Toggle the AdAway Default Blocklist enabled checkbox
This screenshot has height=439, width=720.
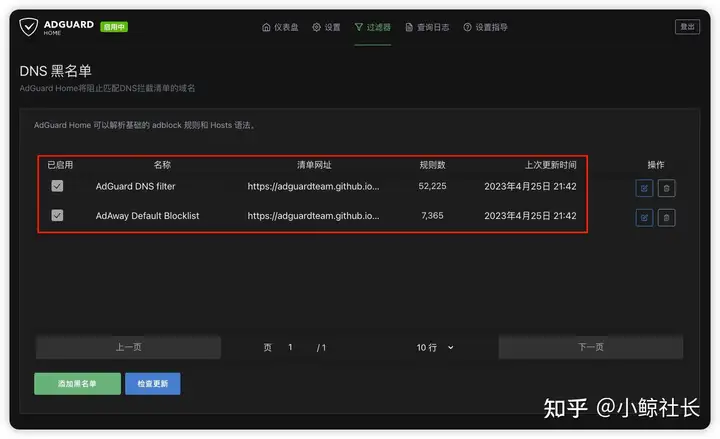coord(57,215)
